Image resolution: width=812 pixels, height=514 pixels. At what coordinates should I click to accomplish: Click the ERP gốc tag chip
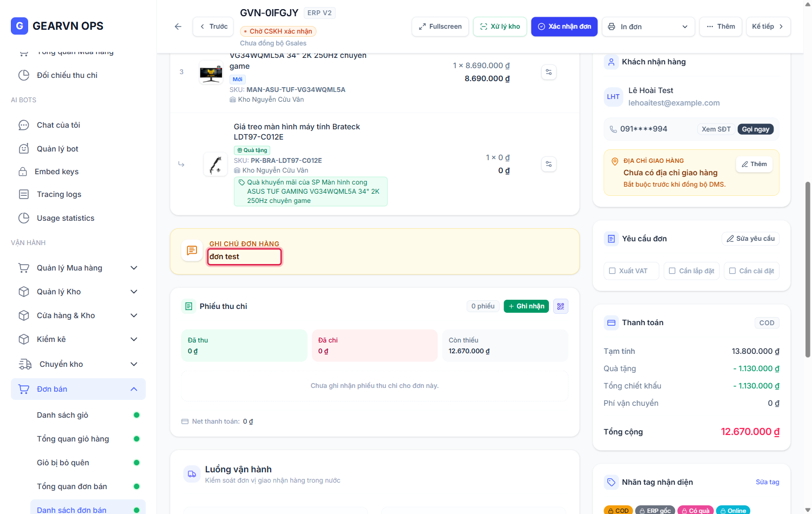pyautogui.click(x=655, y=511)
